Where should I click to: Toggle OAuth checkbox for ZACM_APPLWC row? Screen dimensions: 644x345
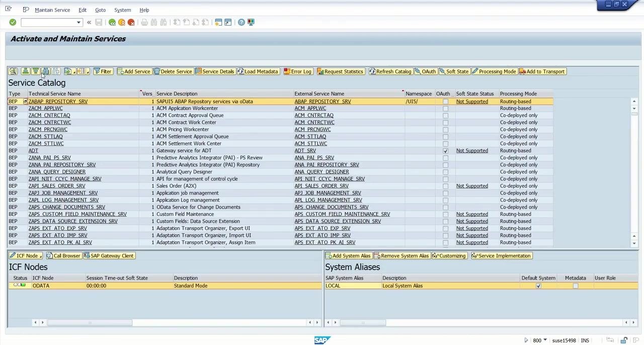click(445, 109)
